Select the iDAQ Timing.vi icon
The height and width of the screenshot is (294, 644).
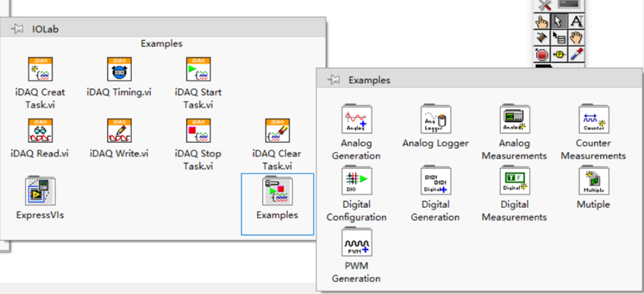tap(119, 69)
